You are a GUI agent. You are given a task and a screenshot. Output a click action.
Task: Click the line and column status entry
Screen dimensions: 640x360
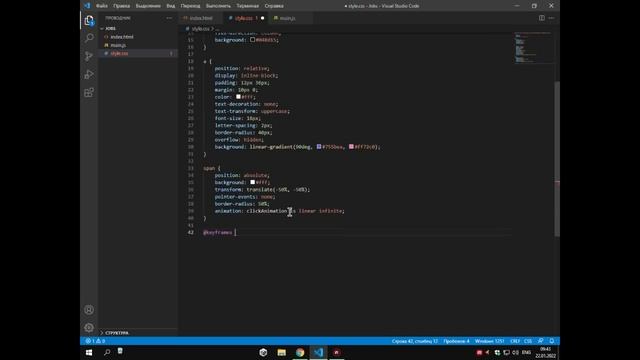(415, 341)
